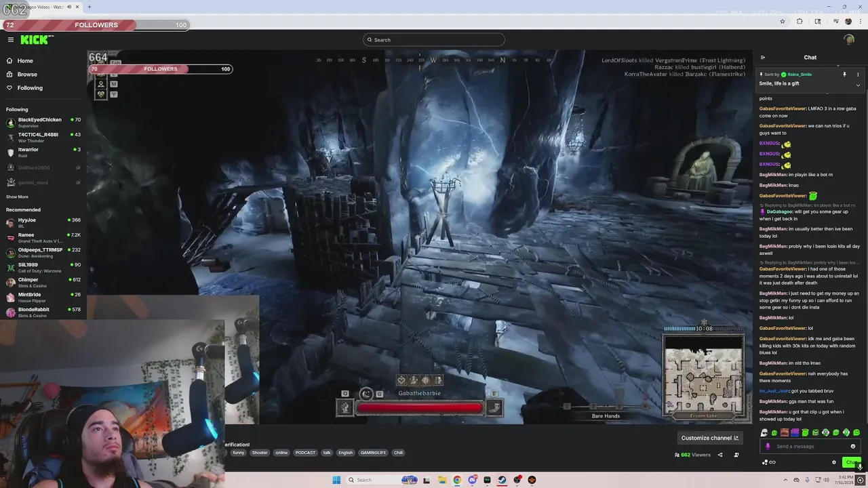The image size is (868, 488).
Task: Insert the sunglasses ghost emote from the quick bar
Action: [764, 432]
